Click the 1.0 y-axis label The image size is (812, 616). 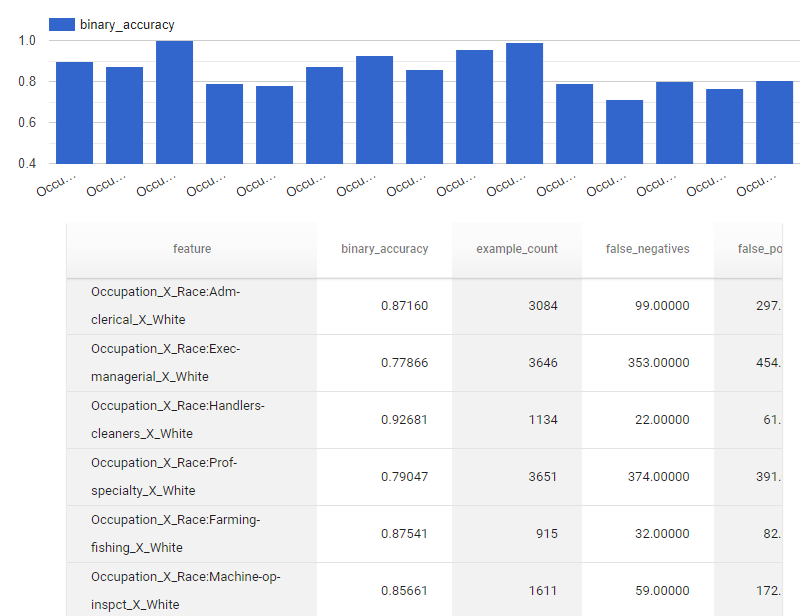tap(27, 40)
